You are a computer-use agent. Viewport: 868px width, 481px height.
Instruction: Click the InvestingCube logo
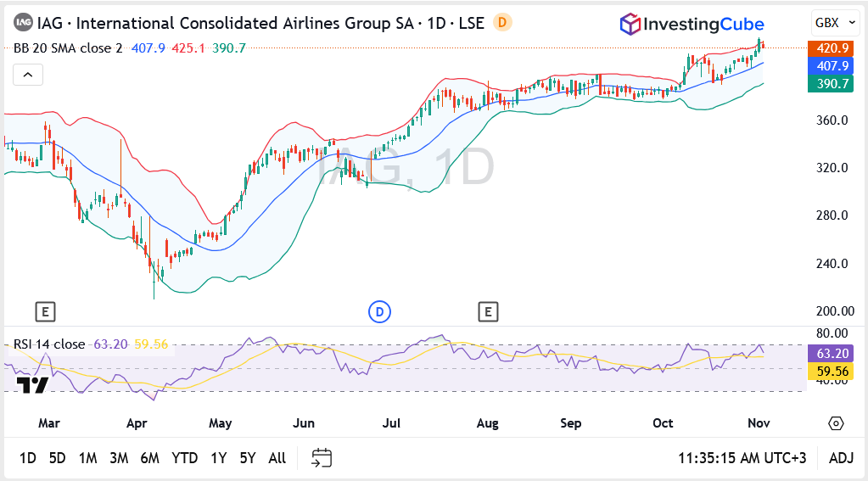click(x=692, y=24)
